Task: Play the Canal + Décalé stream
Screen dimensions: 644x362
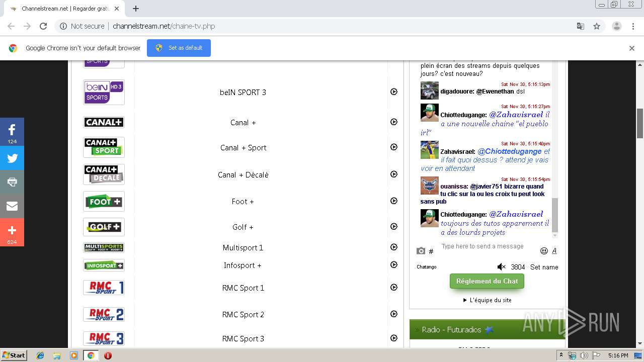Action: [394, 174]
